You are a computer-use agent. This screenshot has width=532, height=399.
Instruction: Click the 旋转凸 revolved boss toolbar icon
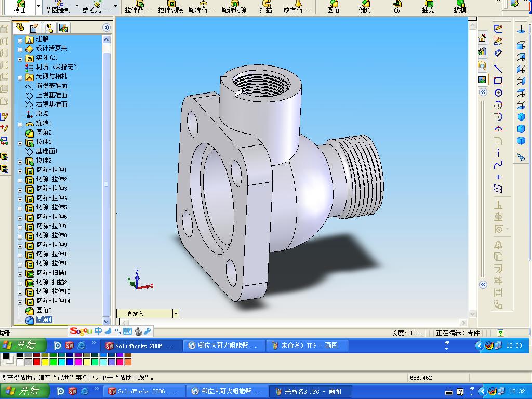202,6
